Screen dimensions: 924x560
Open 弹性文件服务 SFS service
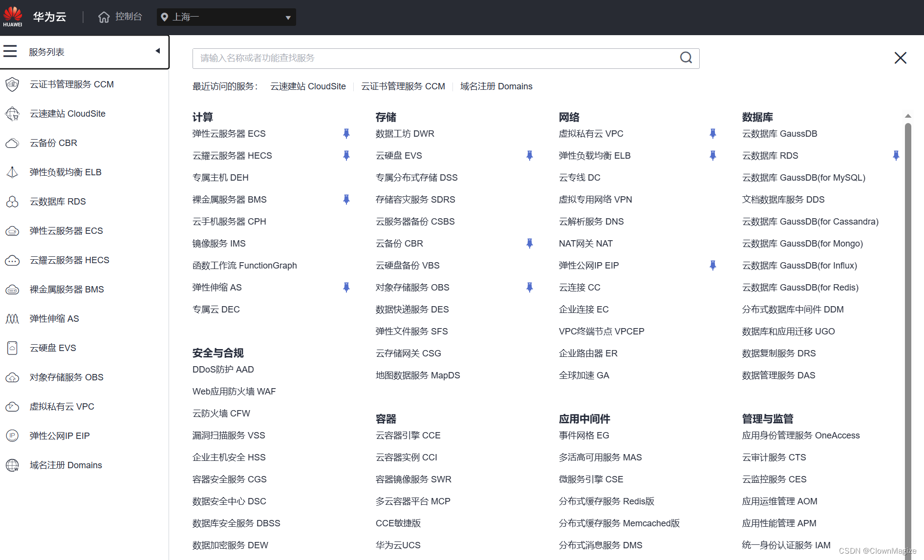coord(412,332)
